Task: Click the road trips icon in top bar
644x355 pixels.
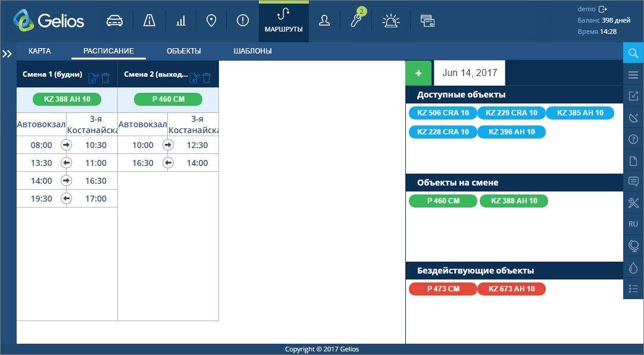Action: point(149,21)
